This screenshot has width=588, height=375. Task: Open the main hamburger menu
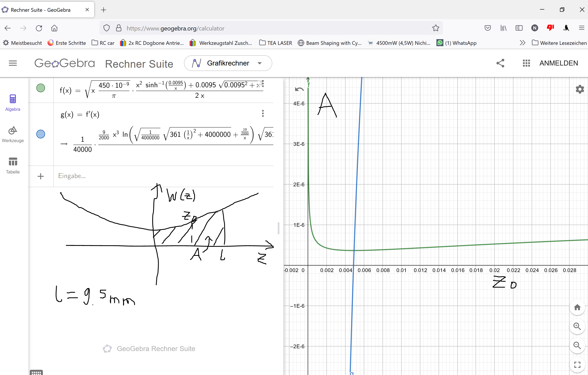coord(13,63)
